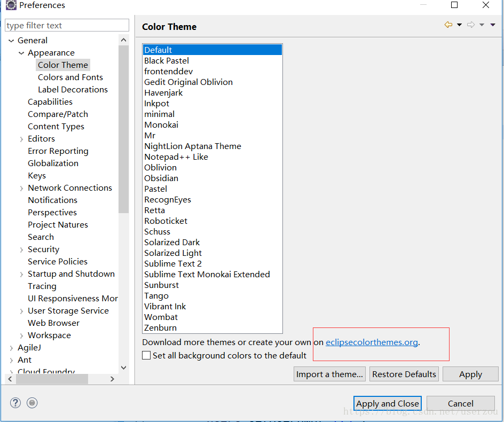This screenshot has height=422, width=504.
Task: Select the Solarized Dark theme
Action: tap(212, 242)
